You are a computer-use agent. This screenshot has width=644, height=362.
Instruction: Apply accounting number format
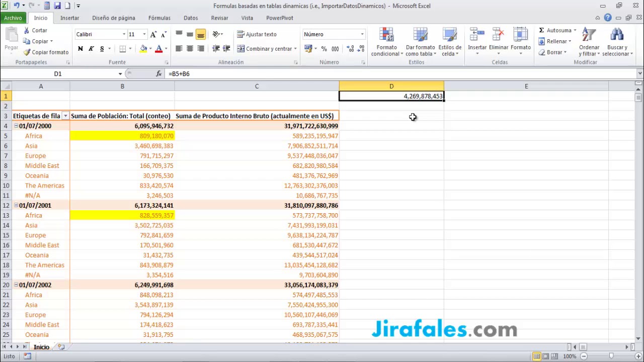pyautogui.click(x=308, y=49)
